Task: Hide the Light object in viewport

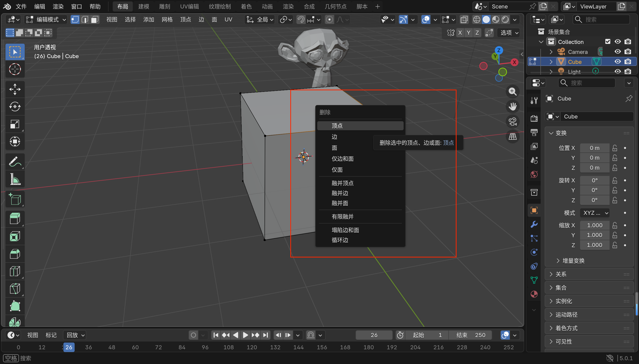Action: coord(618,72)
